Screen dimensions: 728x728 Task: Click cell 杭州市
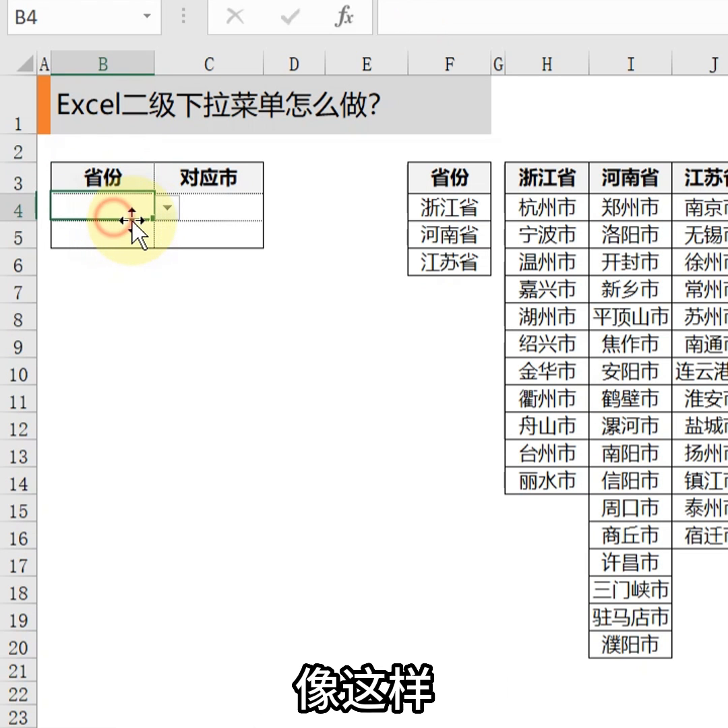click(x=547, y=207)
